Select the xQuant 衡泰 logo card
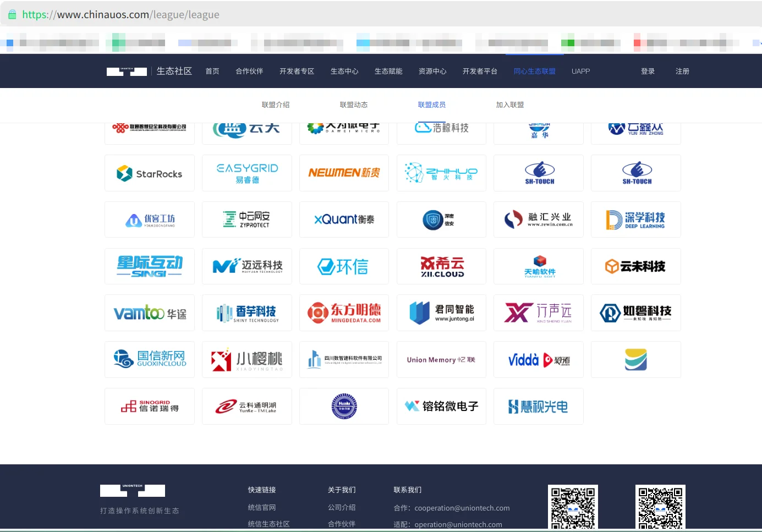 coord(344,220)
